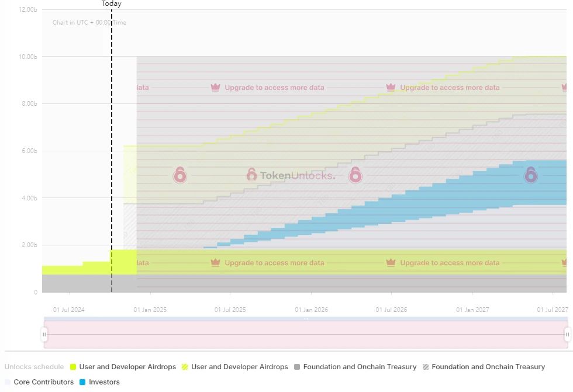Image resolution: width=573 pixels, height=392 pixels.
Task: Toggle the Investors series in the legend
Action: [99, 382]
